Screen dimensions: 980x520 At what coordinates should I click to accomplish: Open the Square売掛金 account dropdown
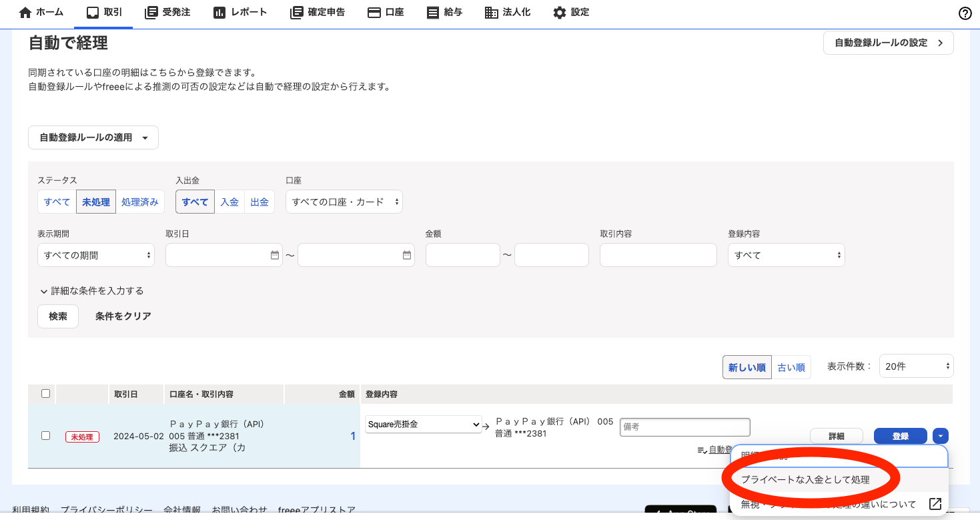click(423, 424)
